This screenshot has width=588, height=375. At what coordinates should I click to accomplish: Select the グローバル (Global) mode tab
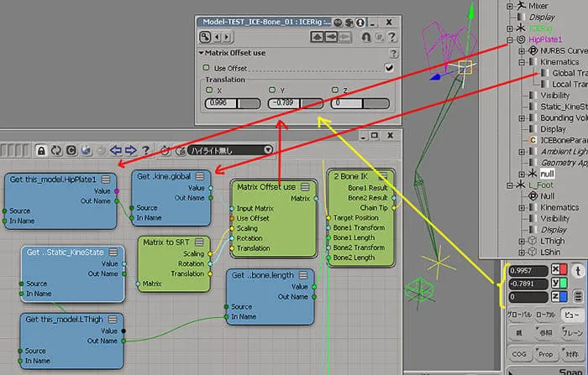(x=519, y=315)
